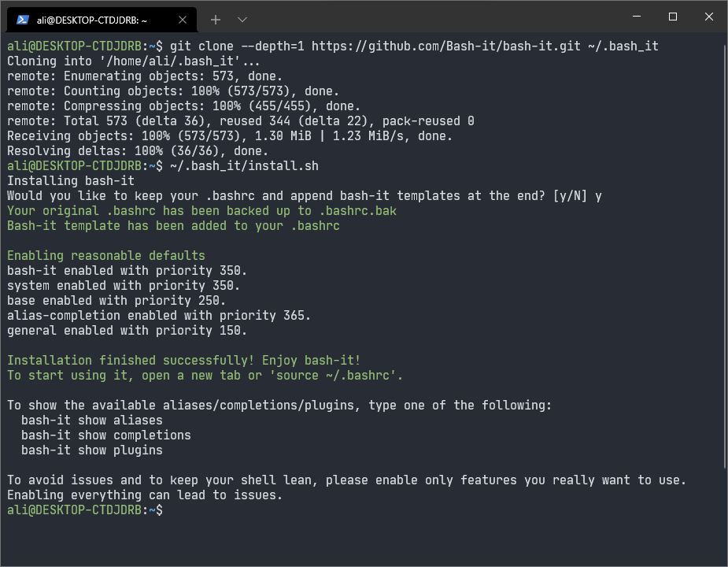Image resolution: width=728 pixels, height=567 pixels.
Task: Click the 'bash-it show completions' line
Action: click(x=106, y=435)
